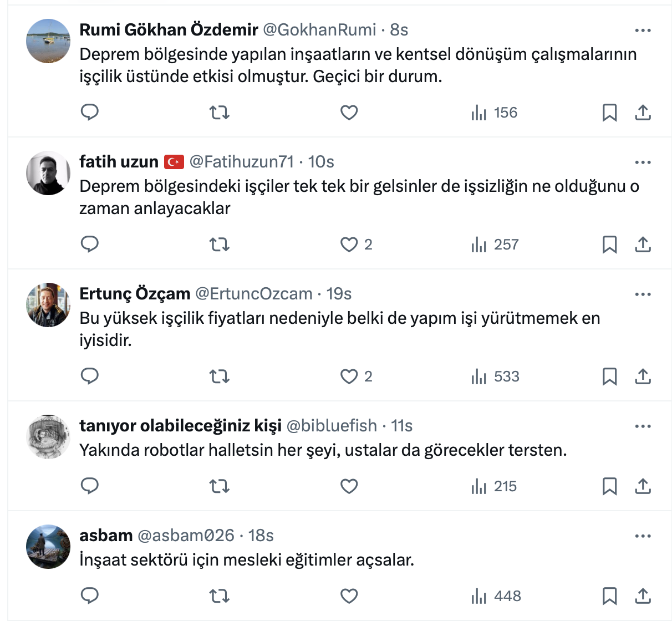Bookmark the asbam tweet

click(x=609, y=596)
